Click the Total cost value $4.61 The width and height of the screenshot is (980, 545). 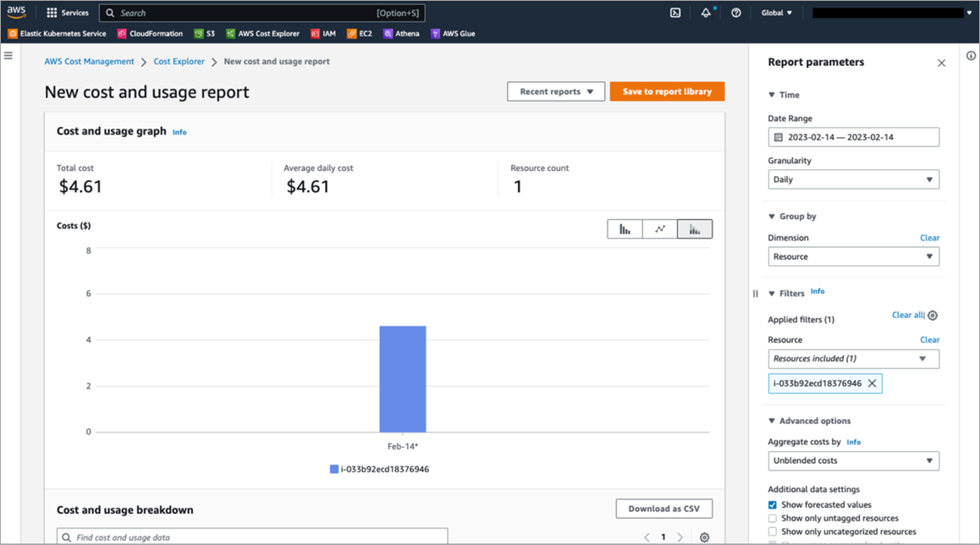(80, 187)
